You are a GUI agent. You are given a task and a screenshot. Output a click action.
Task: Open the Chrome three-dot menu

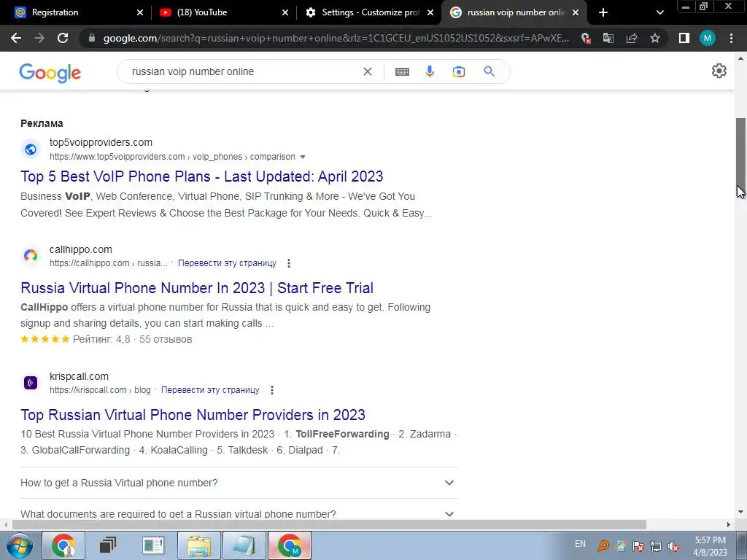tap(731, 38)
